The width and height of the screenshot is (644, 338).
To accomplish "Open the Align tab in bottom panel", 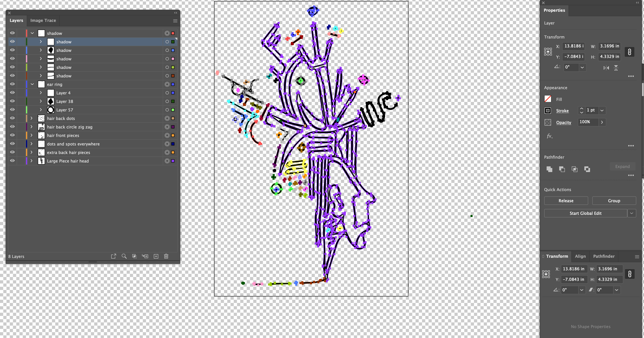I will (x=580, y=256).
